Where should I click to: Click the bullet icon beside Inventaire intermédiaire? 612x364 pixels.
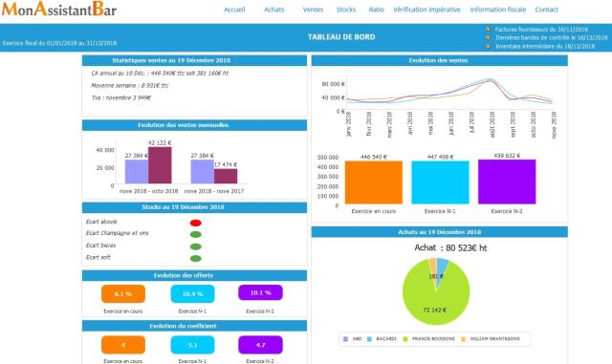tap(488, 46)
